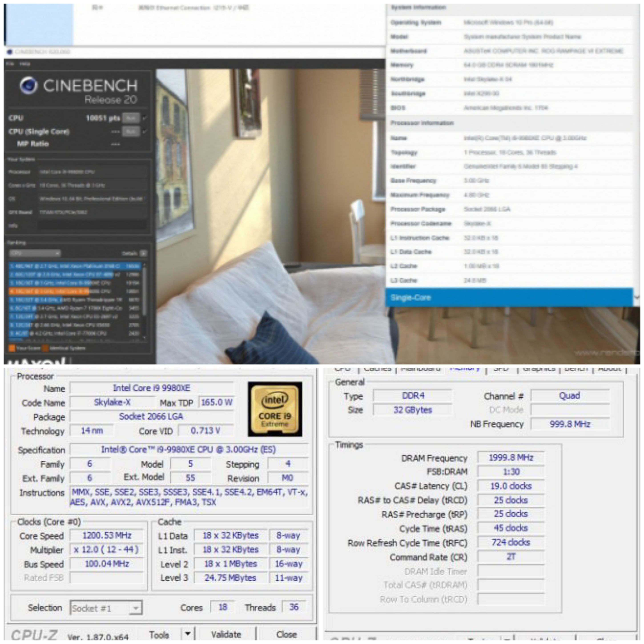Click the memory Type field showing DDR4

click(413, 396)
